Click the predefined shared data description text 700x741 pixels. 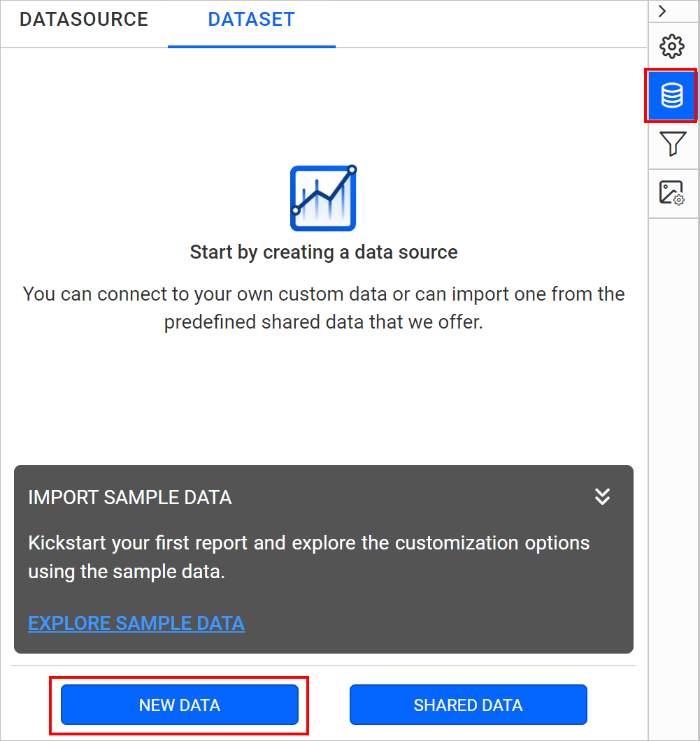(323, 308)
